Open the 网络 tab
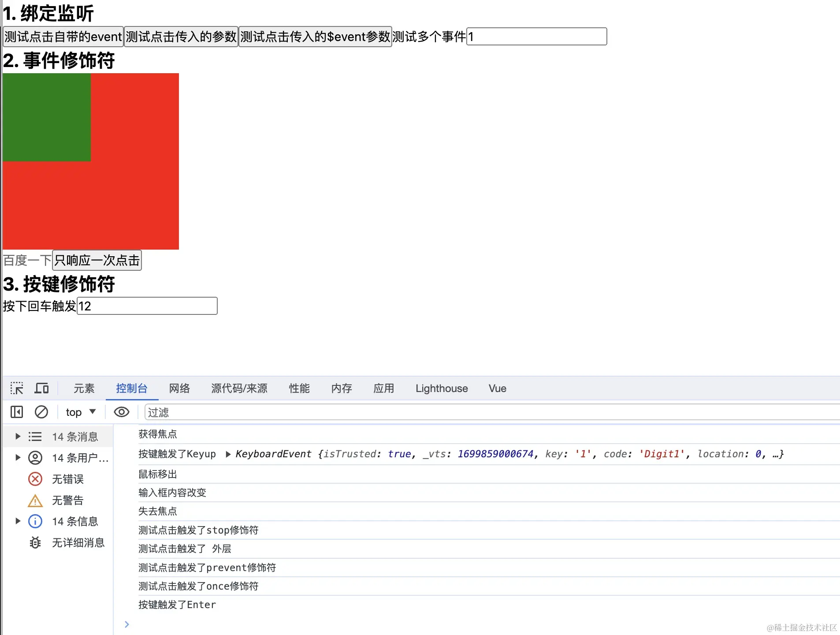The image size is (840, 635). (x=179, y=388)
